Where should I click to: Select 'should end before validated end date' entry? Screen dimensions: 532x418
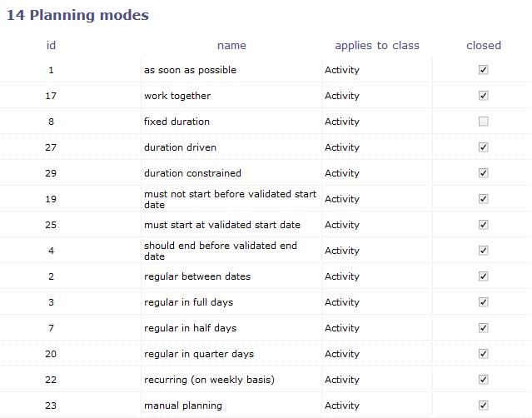(220, 251)
